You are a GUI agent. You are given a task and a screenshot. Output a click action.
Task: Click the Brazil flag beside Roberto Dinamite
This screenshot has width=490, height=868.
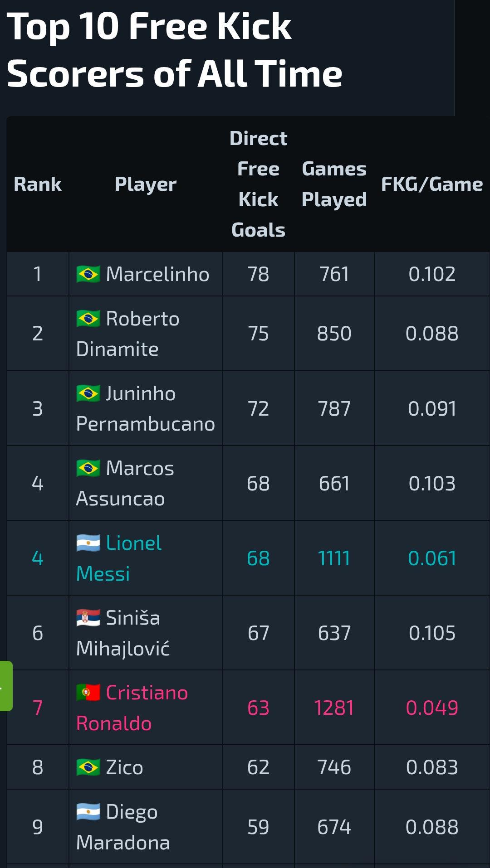[x=88, y=318]
